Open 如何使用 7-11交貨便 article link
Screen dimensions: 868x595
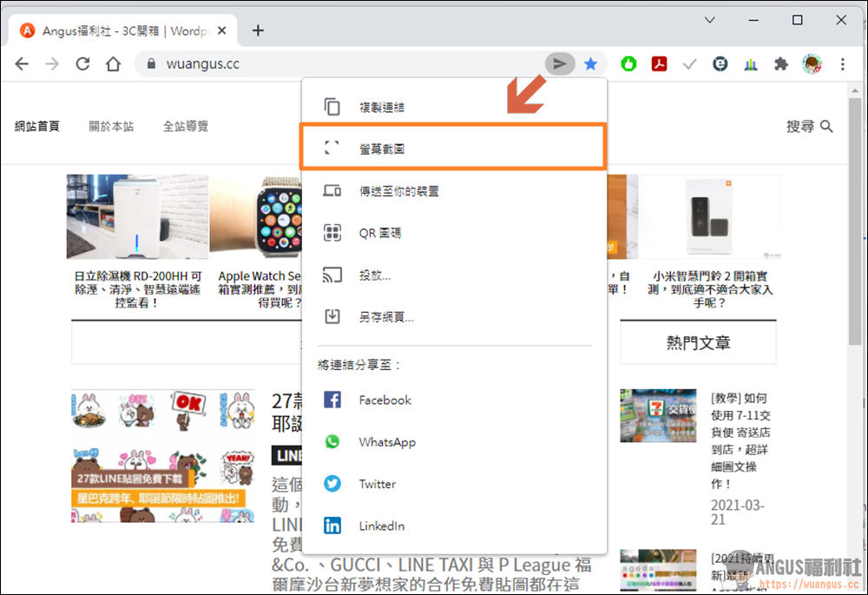740,440
